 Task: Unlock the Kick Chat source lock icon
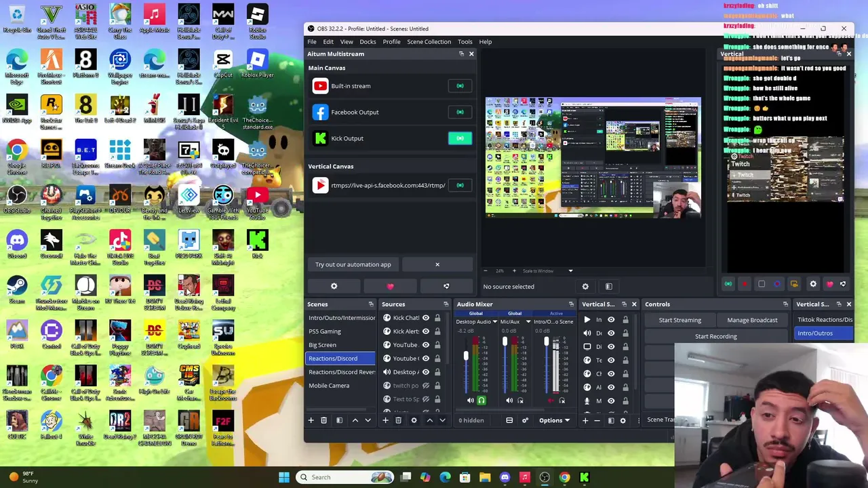(x=437, y=318)
